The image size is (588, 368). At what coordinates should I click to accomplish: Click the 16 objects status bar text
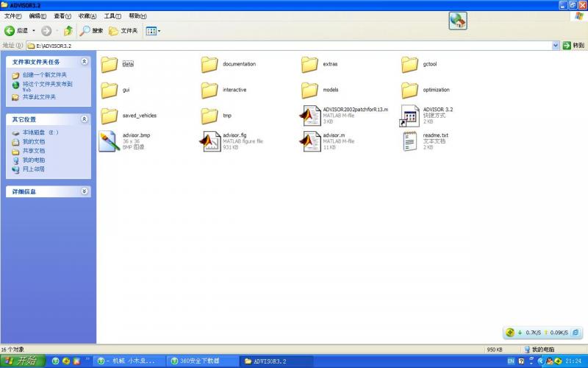pos(12,349)
